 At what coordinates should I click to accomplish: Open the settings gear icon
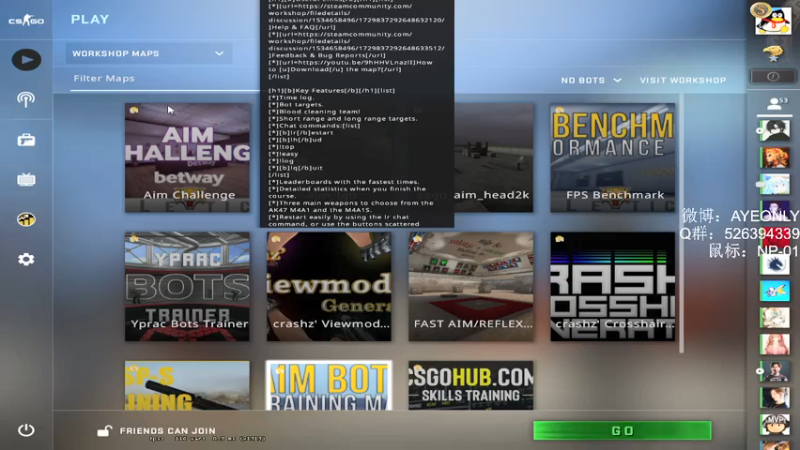[26, 259]
